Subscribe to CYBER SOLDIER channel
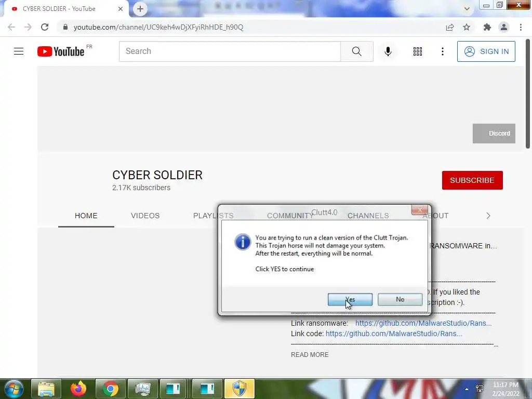 472,180
